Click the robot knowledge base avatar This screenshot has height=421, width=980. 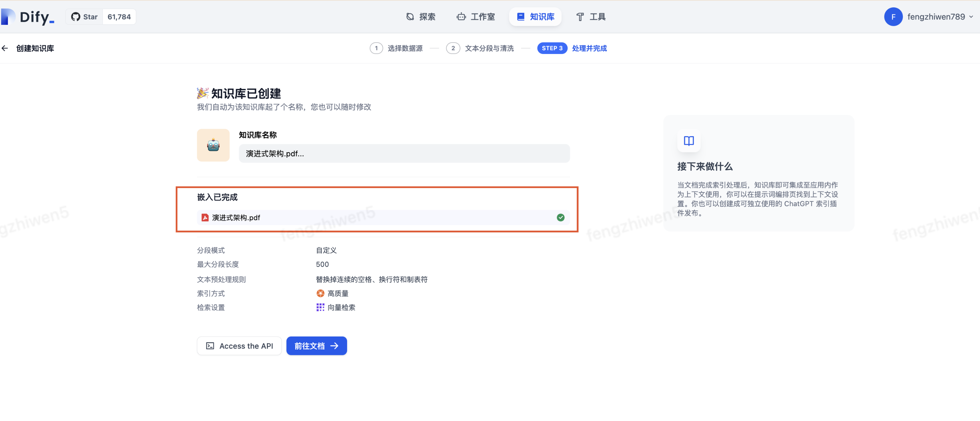213,145
